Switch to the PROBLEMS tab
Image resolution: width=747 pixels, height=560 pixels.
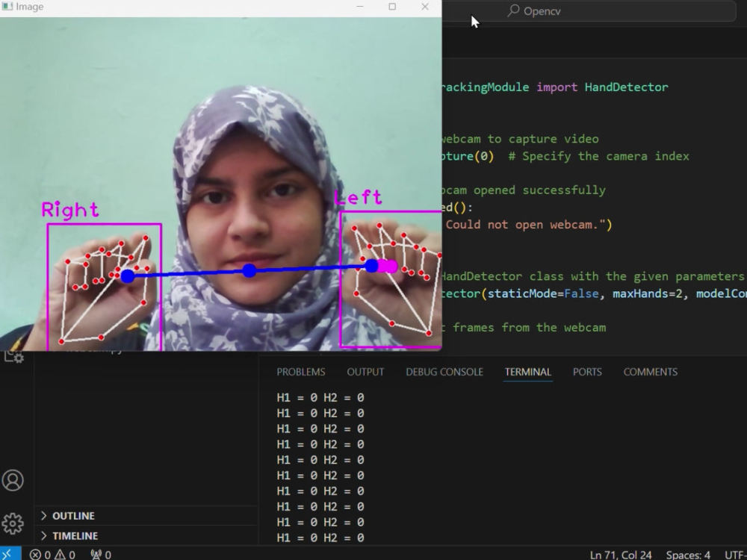(300, 372)
